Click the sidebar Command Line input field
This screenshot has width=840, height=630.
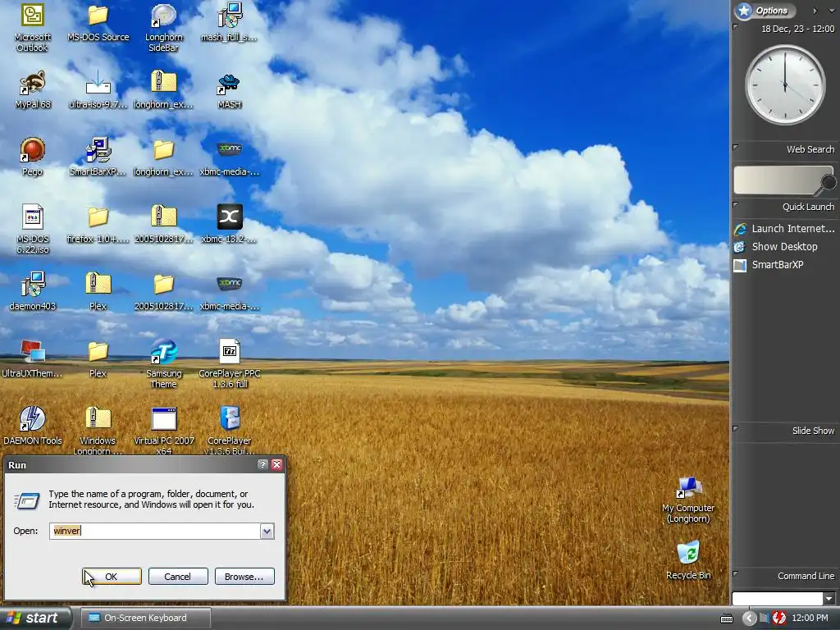click(x=778, y=598)
